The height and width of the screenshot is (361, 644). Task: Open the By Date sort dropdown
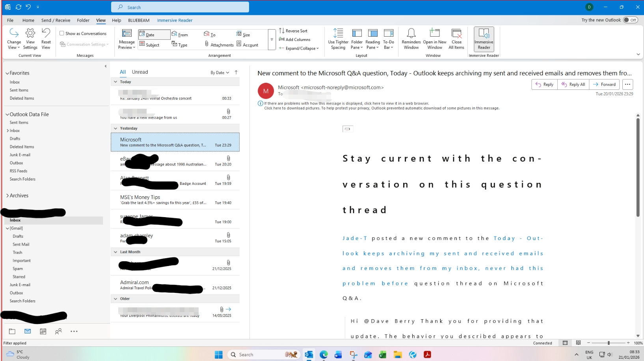tap(220, 73)
